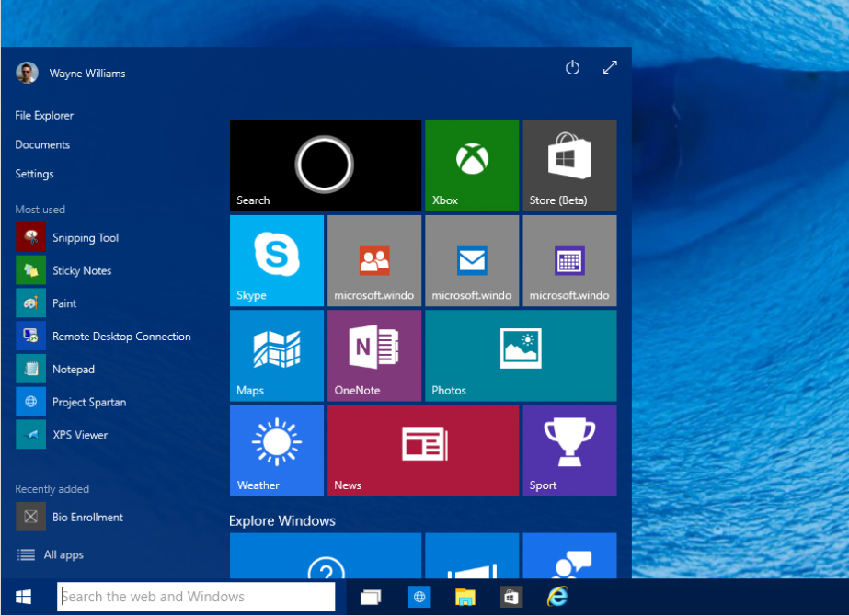Open Notepad from the Most used list
This screenshot has width=849, height=616.
click(x=55, y=370)
